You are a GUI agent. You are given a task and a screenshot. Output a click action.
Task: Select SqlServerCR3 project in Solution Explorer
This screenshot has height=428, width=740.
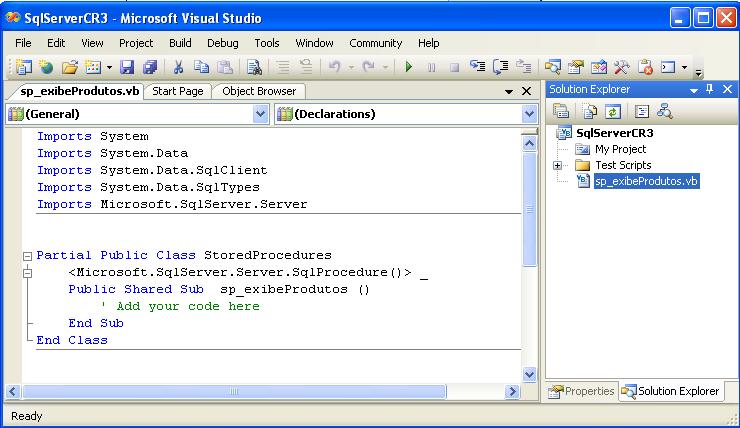614,133
